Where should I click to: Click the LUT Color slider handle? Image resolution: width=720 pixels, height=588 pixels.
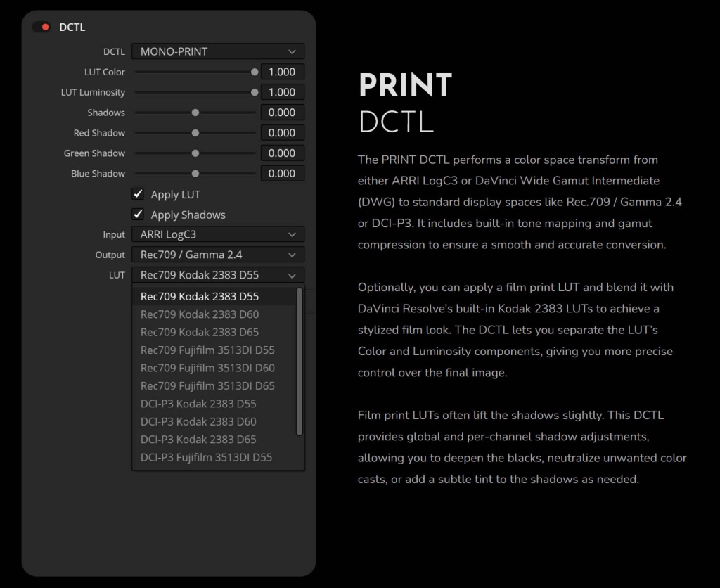[255, 72]
